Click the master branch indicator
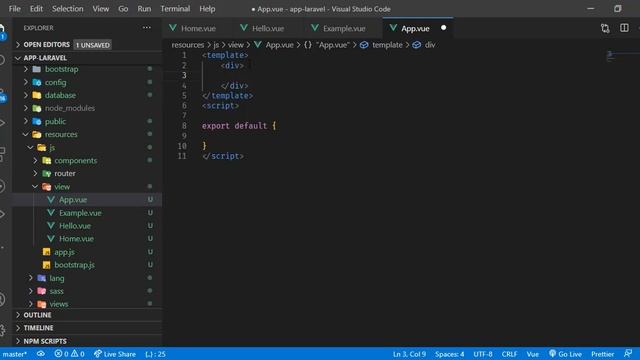Image resolution: width=640 pixels, height=360 pixels. coord(15,354)
